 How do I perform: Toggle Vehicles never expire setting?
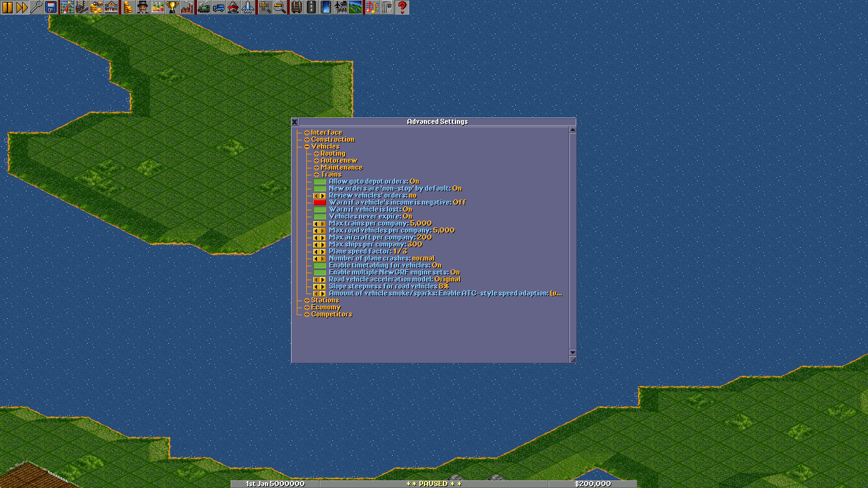point(320,217)
